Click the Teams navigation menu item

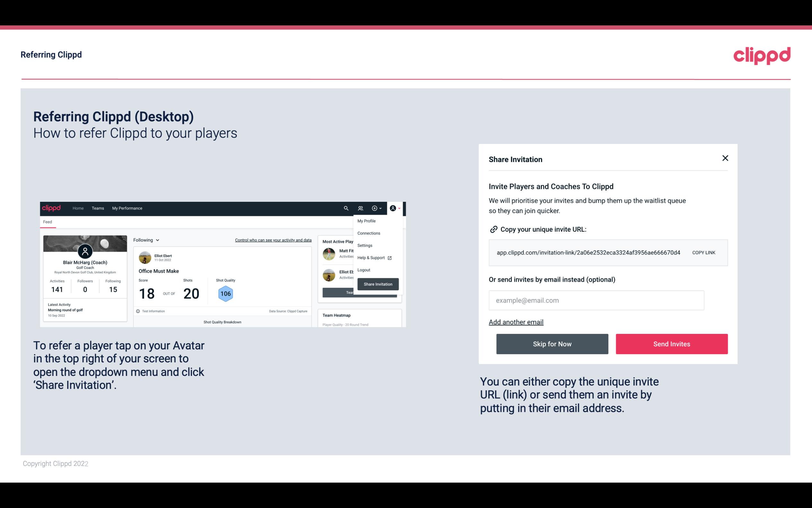click(x=98, y=208)
